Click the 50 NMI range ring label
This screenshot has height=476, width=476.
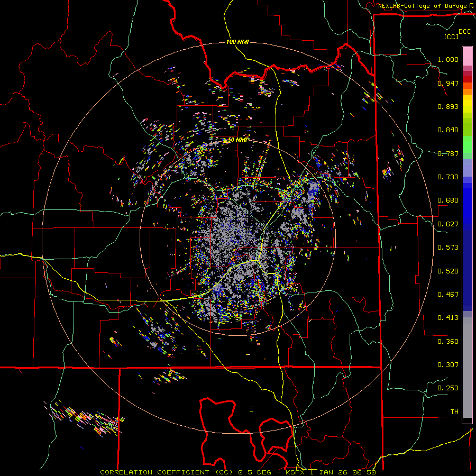(237, 140)
